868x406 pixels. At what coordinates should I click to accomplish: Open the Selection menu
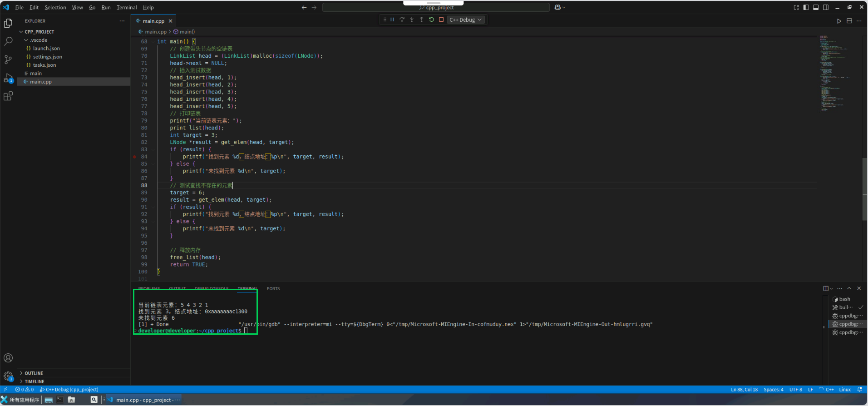tap(55, 7)
